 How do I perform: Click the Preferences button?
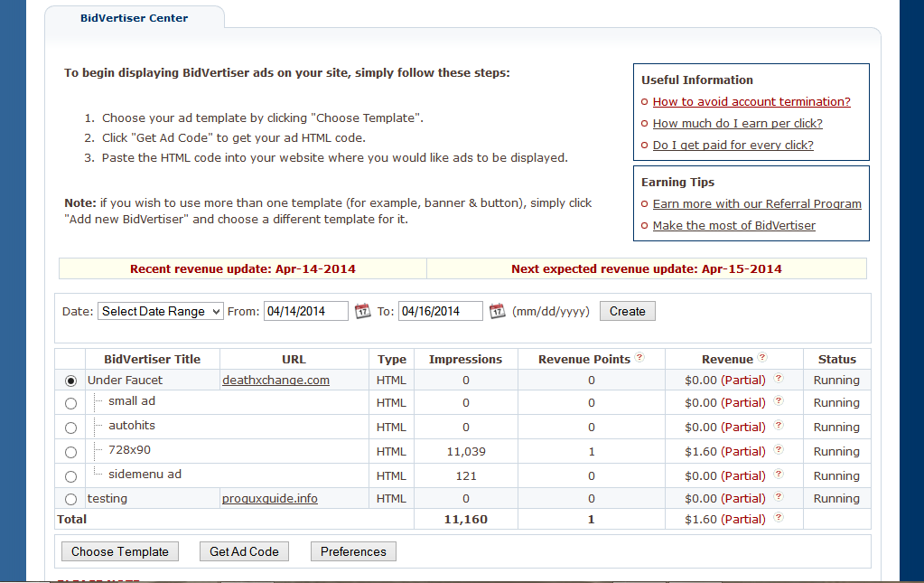[353, 551]
